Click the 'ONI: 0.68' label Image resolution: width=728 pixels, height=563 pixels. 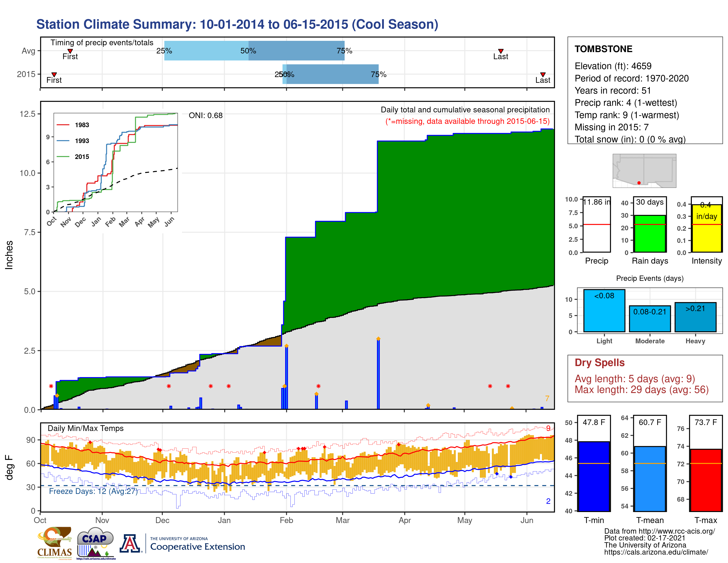click(x=206, y=115)
